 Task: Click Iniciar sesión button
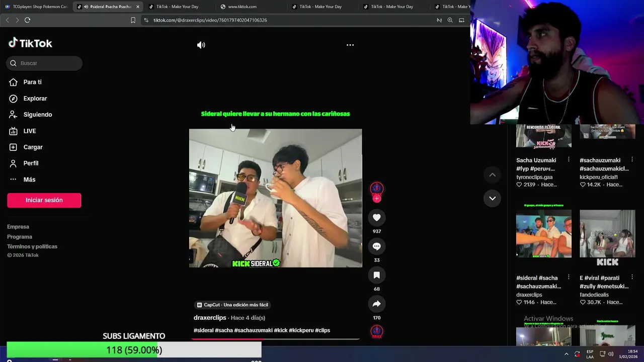(x=44, y=200)
